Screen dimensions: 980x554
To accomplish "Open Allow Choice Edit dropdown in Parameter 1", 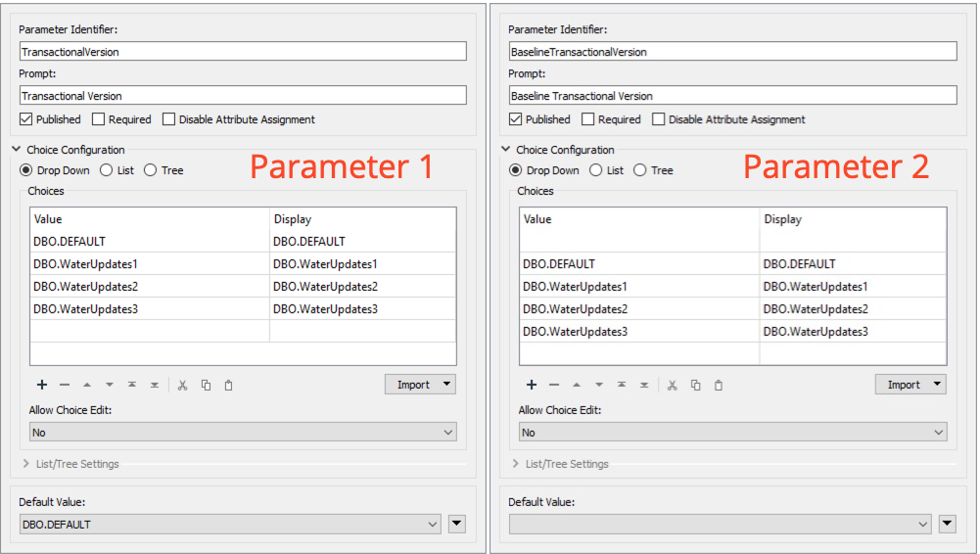I will click(x=243, y=432).
